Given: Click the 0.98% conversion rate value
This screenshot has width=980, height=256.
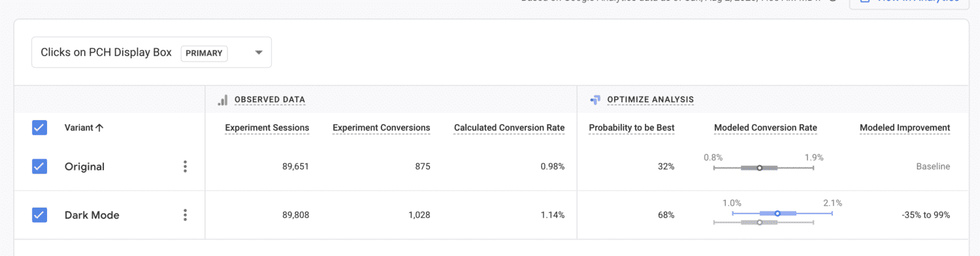Looking at the screenshot, I should [552, 167].
